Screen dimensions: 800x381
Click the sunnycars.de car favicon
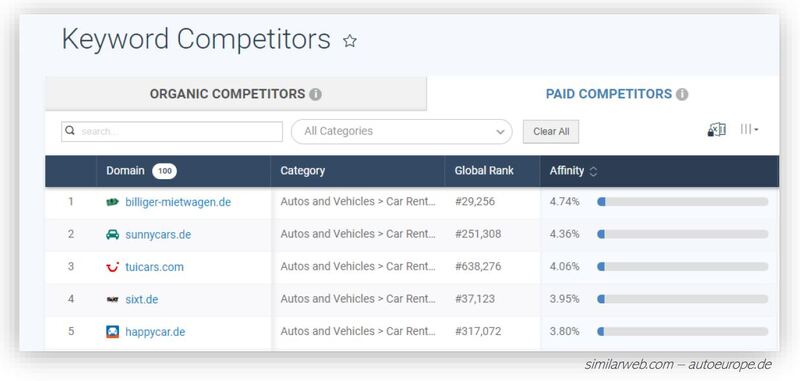(112, 235)
